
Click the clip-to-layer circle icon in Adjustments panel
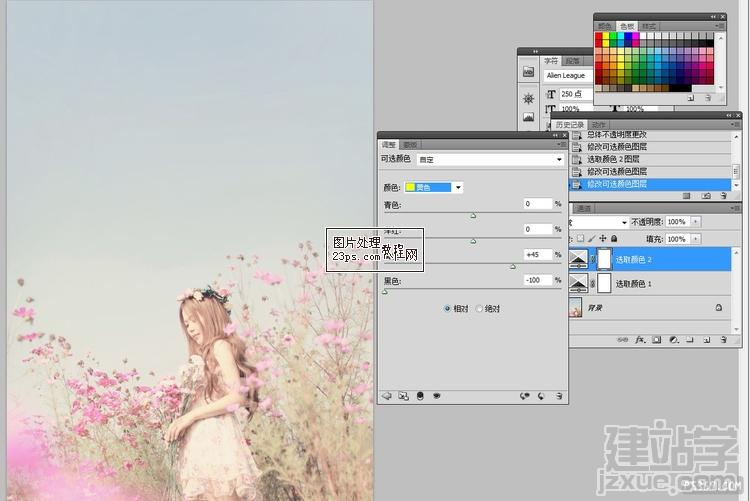point(420,396)
